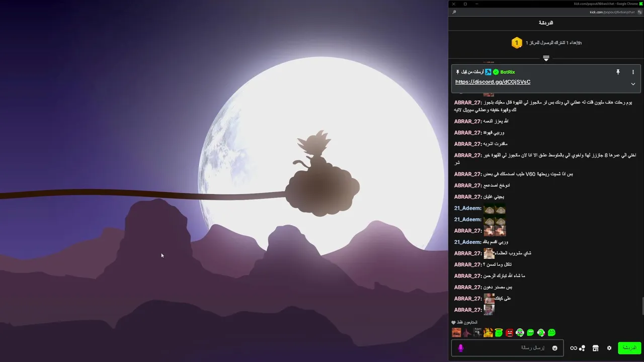Screen dimensions: 644x362
Task: Click ABRAR_27 username on the V60 message
Action: [x=468, y=174]
